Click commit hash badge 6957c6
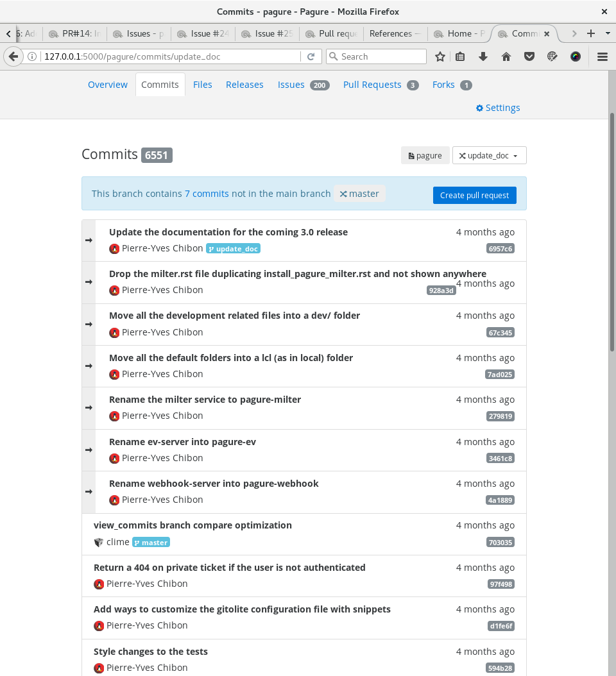The width and height of the screenshot is (616, 676). (500, 249)
